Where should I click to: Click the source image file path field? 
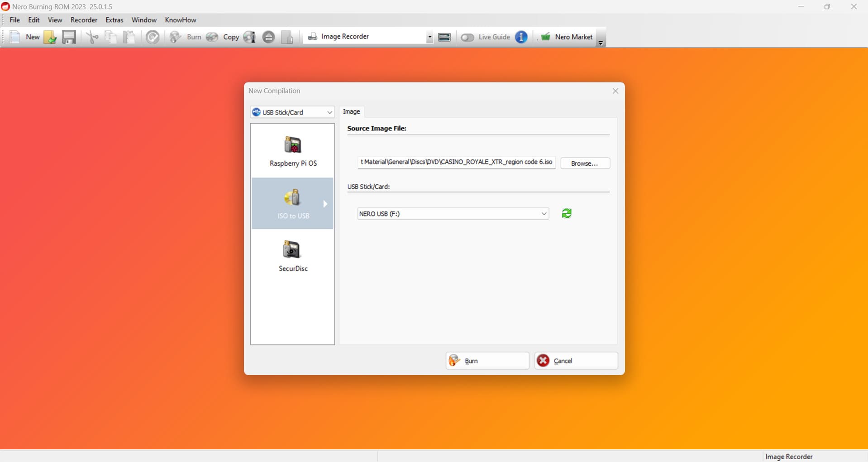click(x=456, y=162)
